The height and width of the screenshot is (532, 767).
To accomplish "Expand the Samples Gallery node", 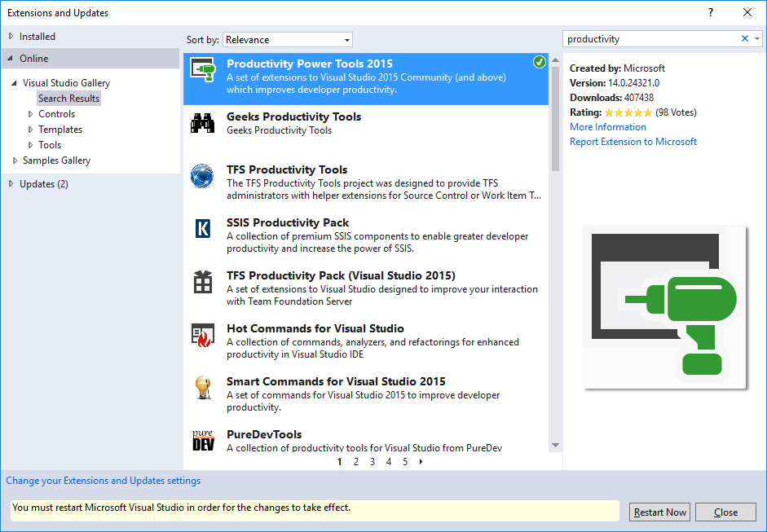I will 15,160.
